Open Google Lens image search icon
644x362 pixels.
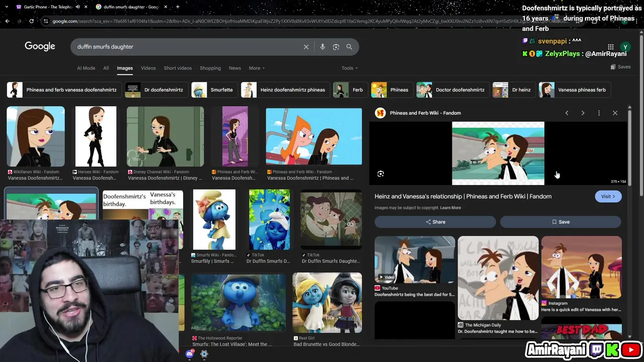click(336, 47)
